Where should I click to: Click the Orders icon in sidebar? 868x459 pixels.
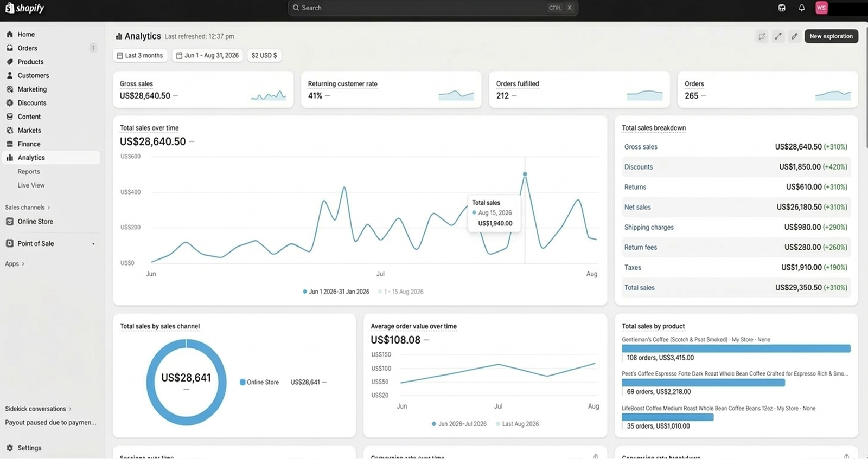(10, 48)
